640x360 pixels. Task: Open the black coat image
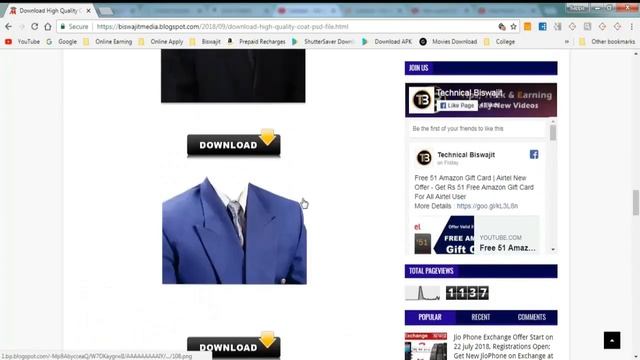pos(233,76)
